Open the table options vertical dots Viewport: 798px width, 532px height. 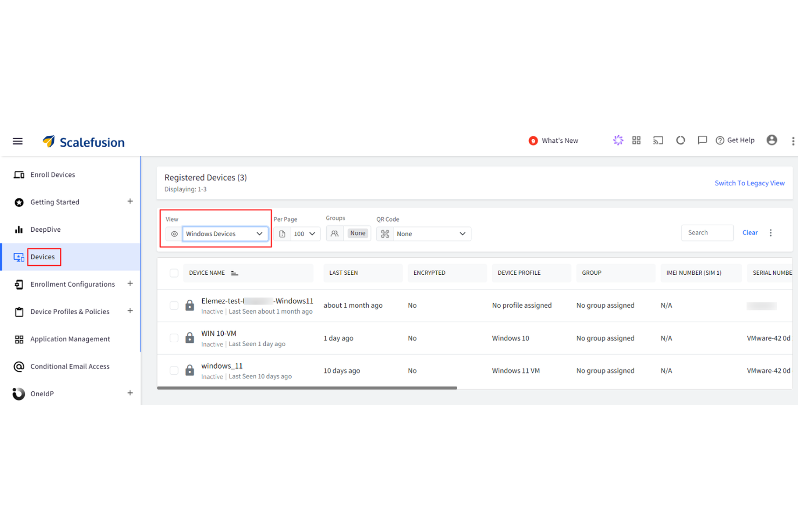[771, 233]
